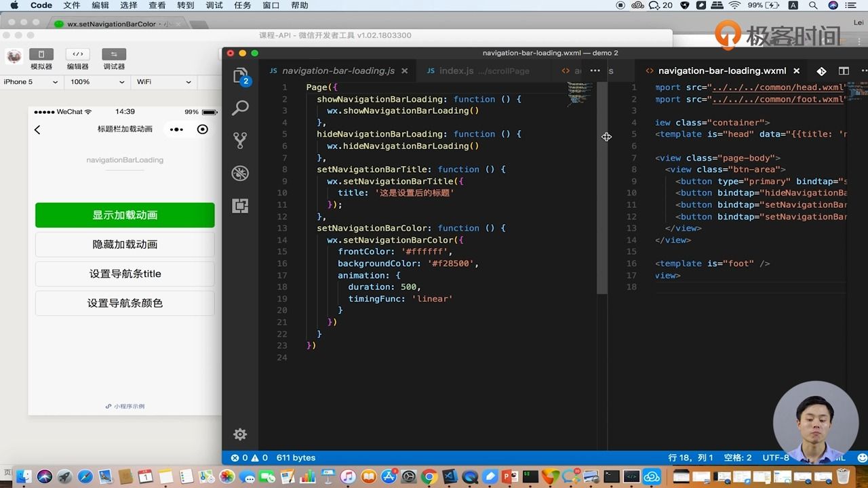The width and height of the screenshot is (868, 488).
Task: Open the App Store from the Dock
Action: click(x=389, y=476)
